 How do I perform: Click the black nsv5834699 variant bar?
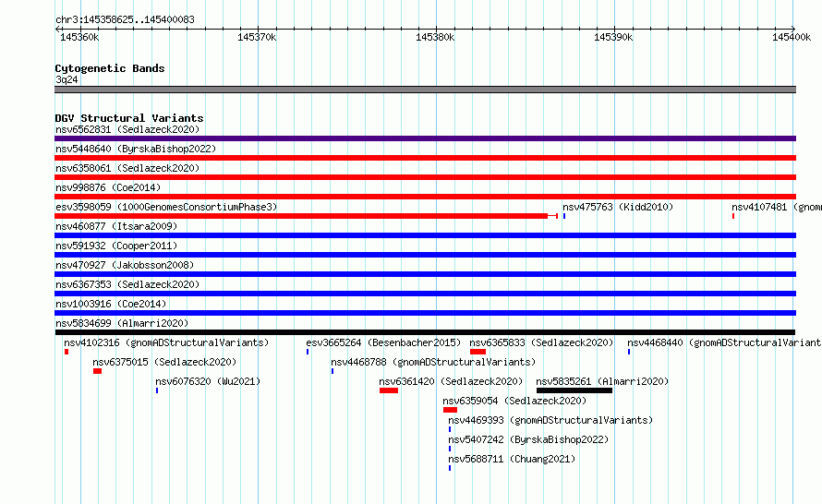click(x=425, y=332)
